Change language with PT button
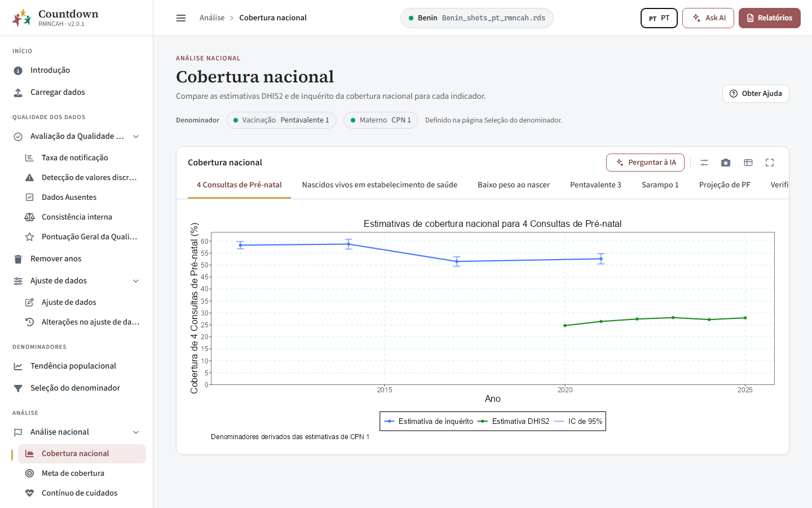 [659, 18]
